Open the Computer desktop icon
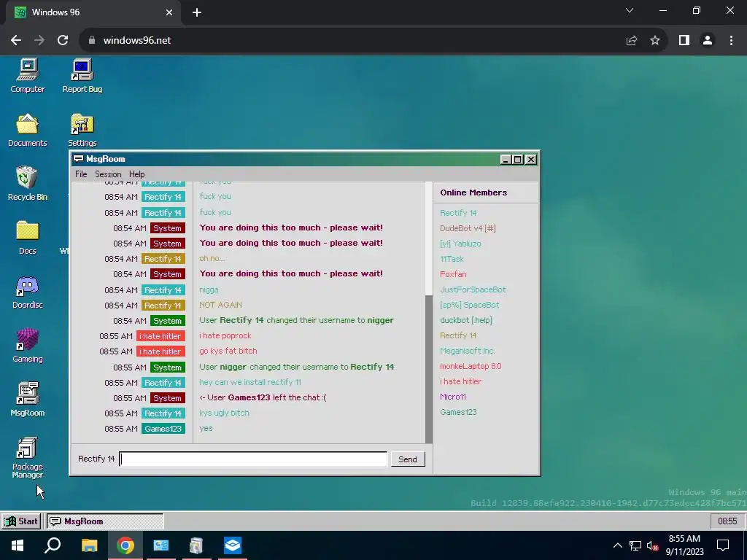 point(28,76)
